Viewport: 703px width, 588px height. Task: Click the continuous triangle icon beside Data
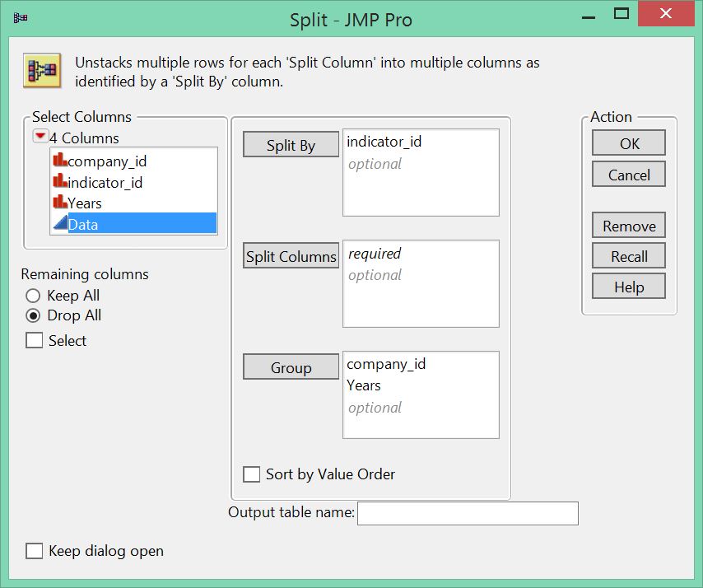pyautogui.click(x=60, y=223)
